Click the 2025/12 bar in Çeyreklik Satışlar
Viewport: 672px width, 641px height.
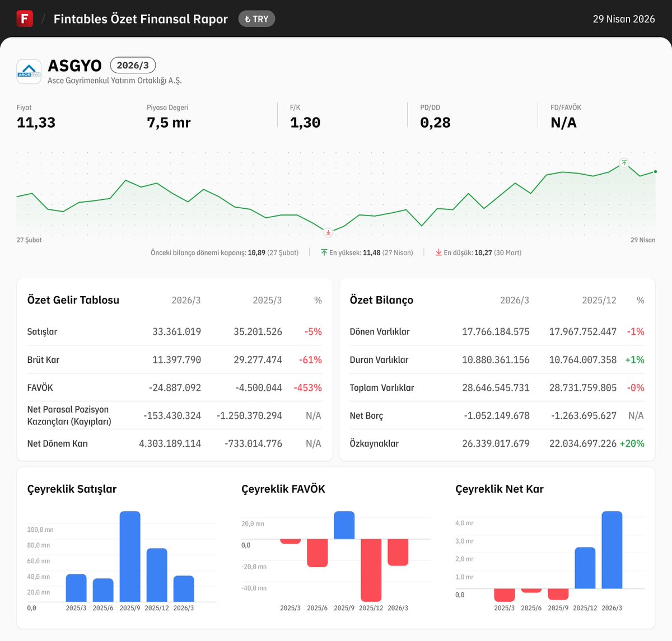157,575
